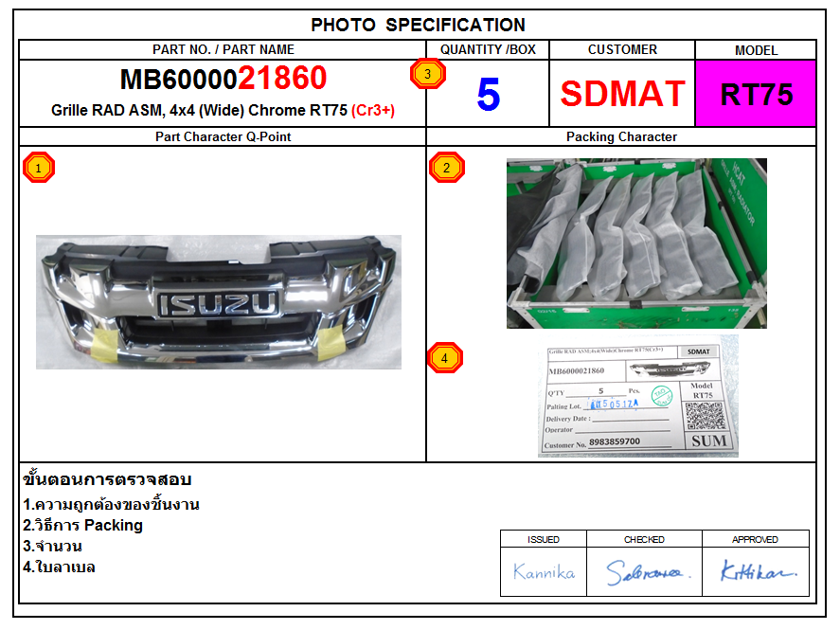Image resolution: width=840 pixels, height=630 pixels.
Task: Click customer number 8983859700 on the label
Action: (615, 441)
